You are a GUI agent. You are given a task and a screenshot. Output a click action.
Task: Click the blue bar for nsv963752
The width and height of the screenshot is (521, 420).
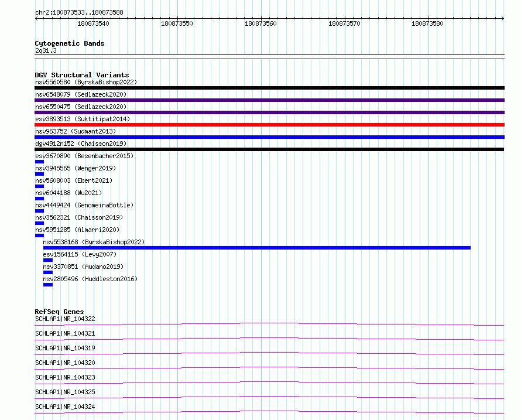click(269, 137)
